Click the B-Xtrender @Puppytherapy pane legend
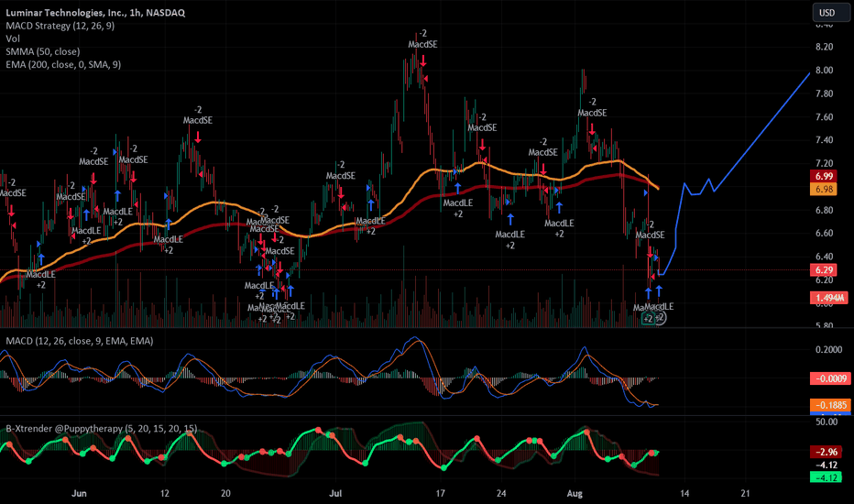The width and height of the screenshot is (854, 504). click(102, 429)
